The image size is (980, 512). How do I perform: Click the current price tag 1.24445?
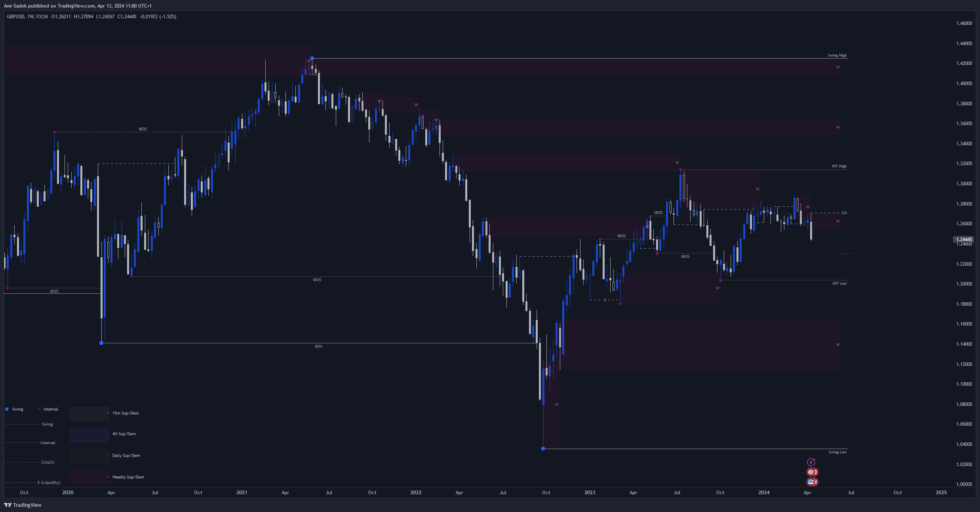(964, 240)
